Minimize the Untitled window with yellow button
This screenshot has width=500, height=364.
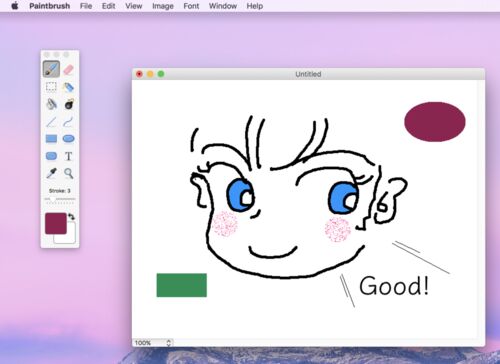tap(150, 74)
